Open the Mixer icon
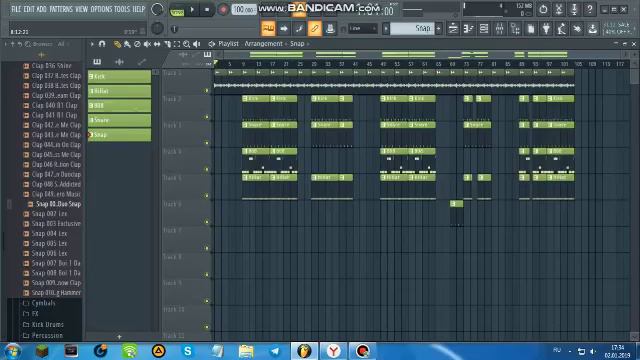 (x=500, y=29)
